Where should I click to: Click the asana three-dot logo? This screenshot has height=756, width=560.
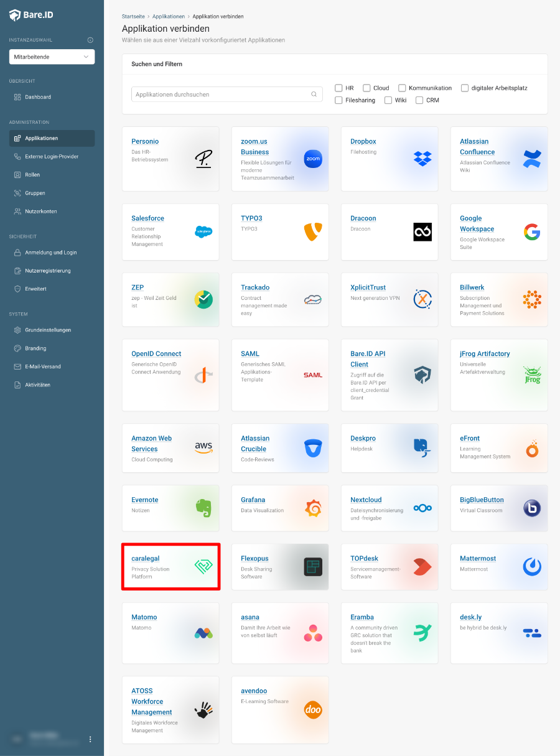pos(313,633)
